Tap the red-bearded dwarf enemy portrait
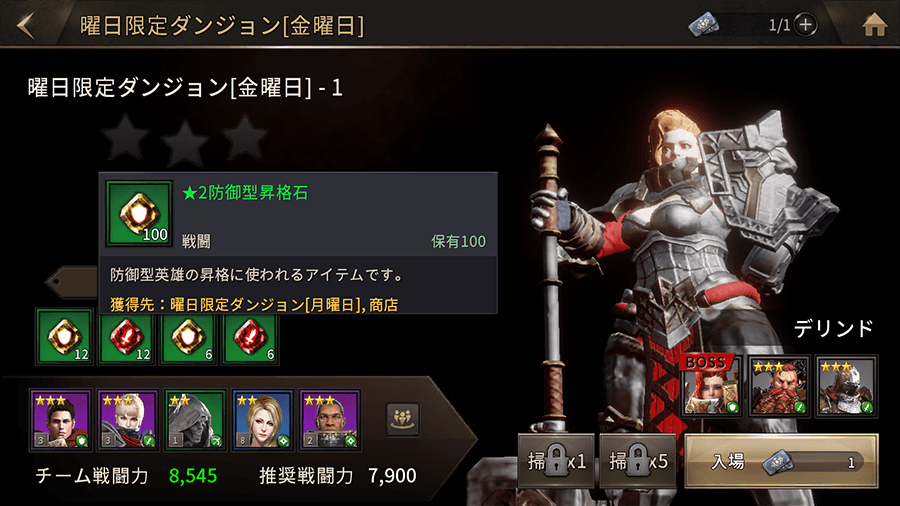The height and width of the screenshot is (506, 900). (778, 386)
